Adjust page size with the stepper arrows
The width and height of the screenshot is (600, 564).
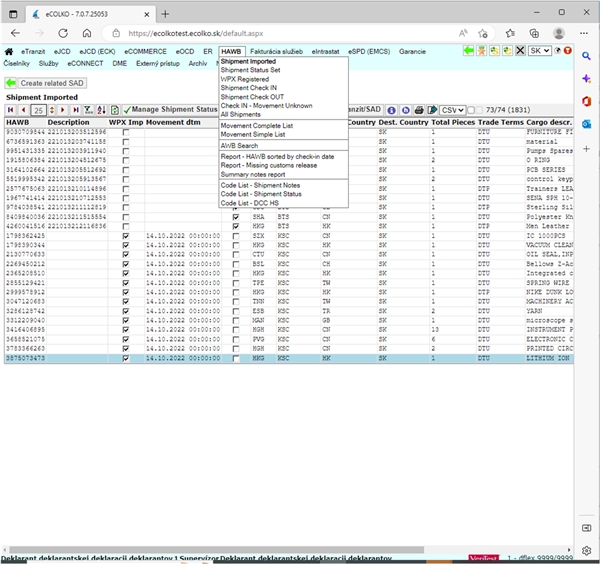click(x=52, y=110)
